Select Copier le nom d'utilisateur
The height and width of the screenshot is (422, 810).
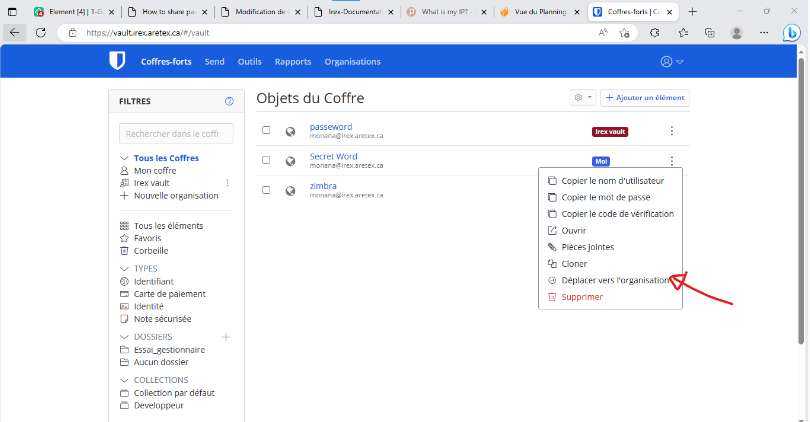tap(610, 181)
